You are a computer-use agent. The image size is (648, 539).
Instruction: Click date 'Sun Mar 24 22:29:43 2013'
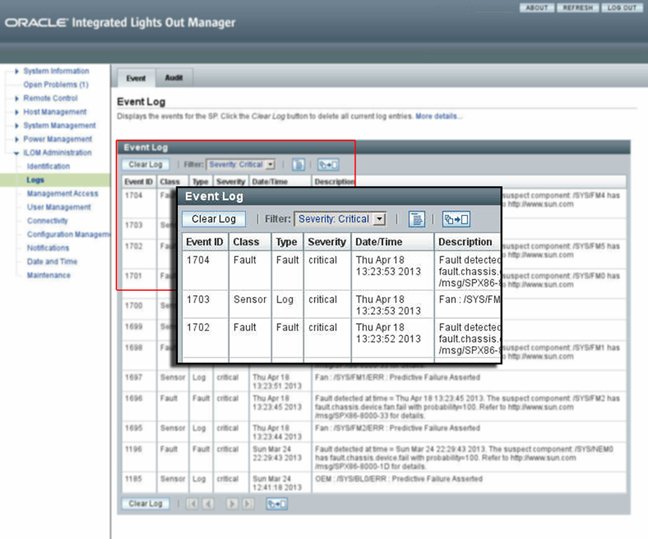[277, 454]
